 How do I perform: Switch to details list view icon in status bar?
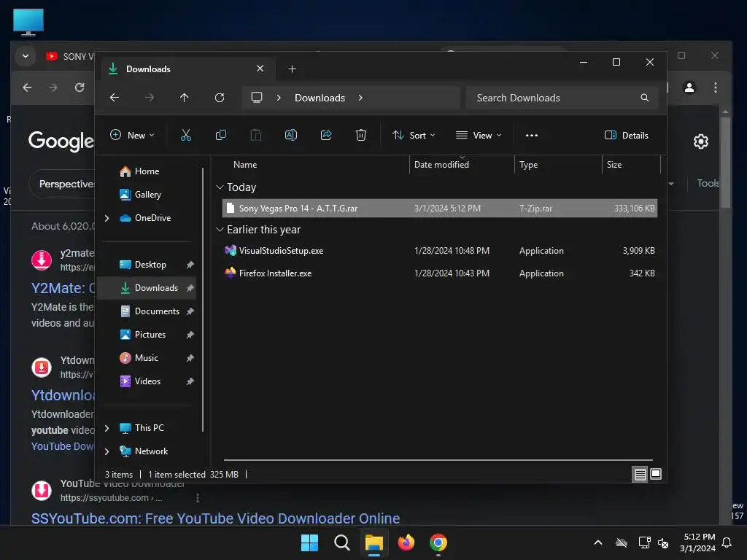(x=640, y=474)
